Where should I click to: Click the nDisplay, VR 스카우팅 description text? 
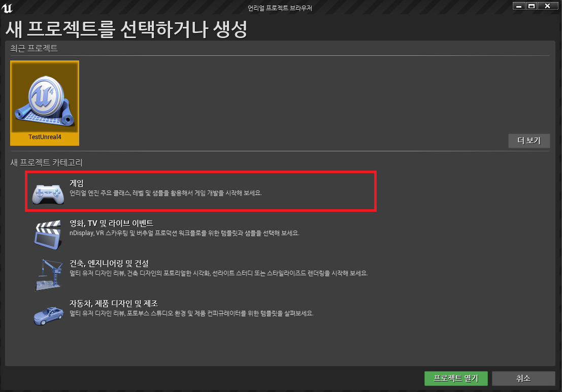pyautogui.click(x=184, y=233)
